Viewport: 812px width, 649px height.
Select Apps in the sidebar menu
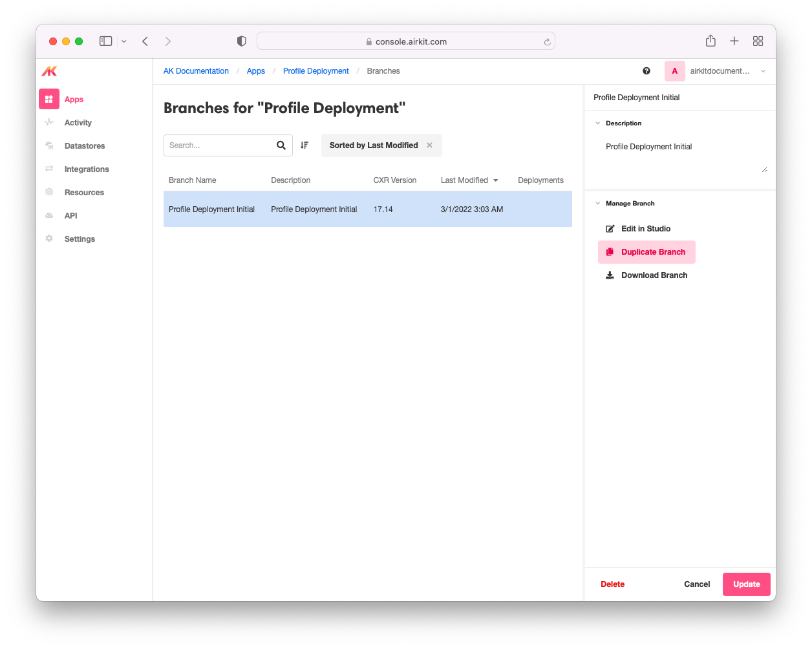(74, 100)
